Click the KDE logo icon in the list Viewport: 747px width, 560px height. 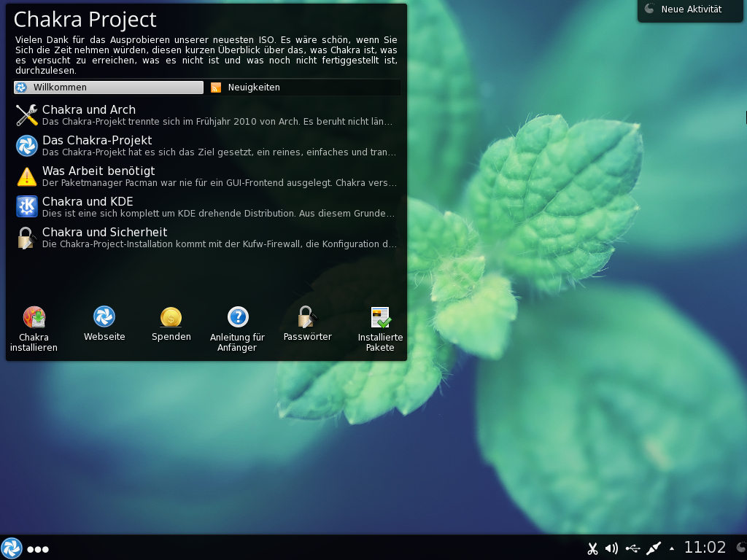tap(27, 206)
